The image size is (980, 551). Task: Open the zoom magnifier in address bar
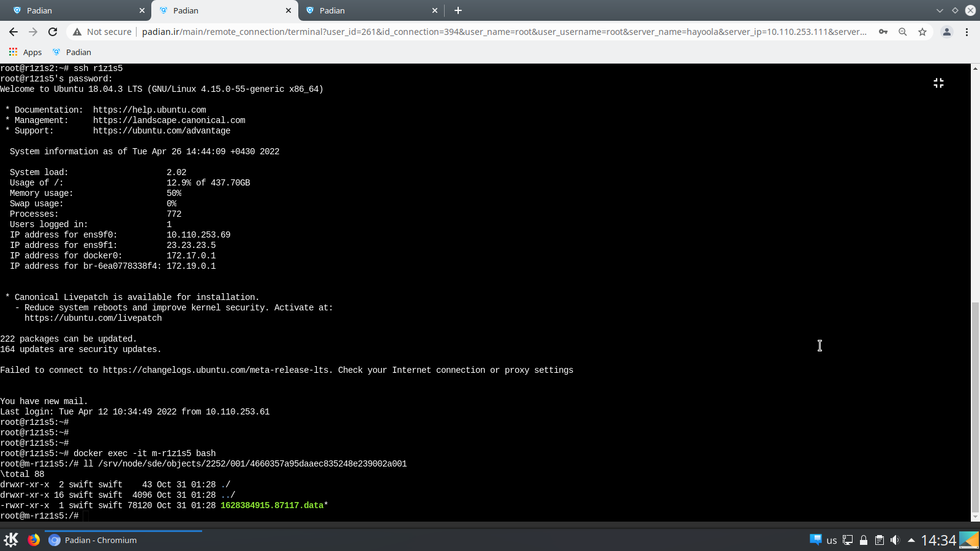coord(903,32)
